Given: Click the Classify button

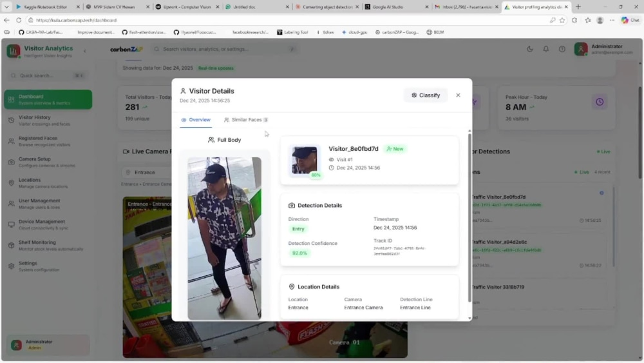Looking at the screenshot, I should (x=426, y=95).
